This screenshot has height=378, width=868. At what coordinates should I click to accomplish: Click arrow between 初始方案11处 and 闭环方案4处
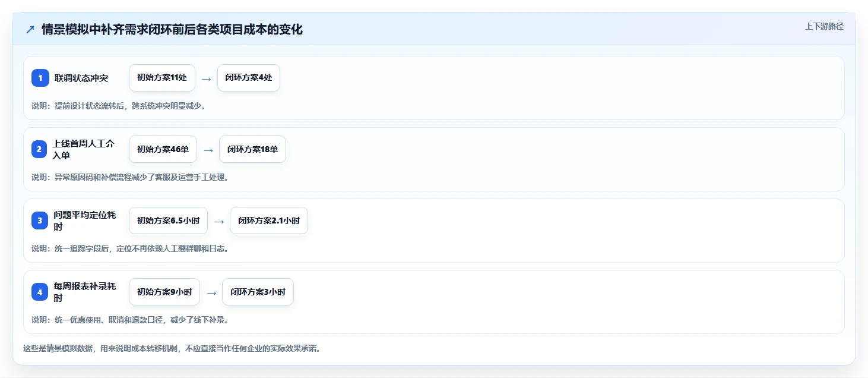(x=206, y=78)
